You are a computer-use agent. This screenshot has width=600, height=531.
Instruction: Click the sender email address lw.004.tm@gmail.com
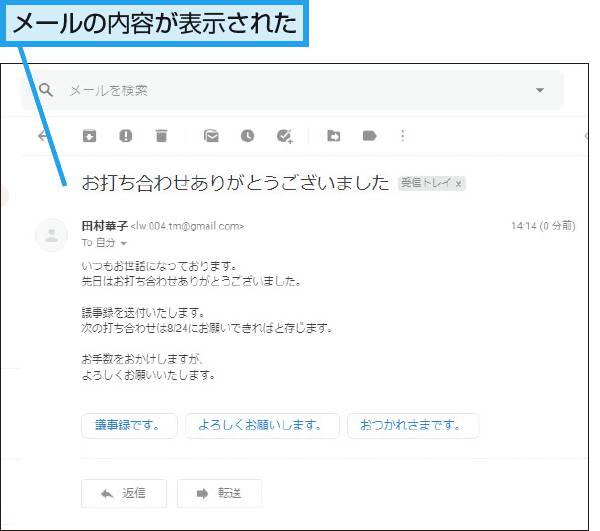pyautogui.click(x=187, y=226)
